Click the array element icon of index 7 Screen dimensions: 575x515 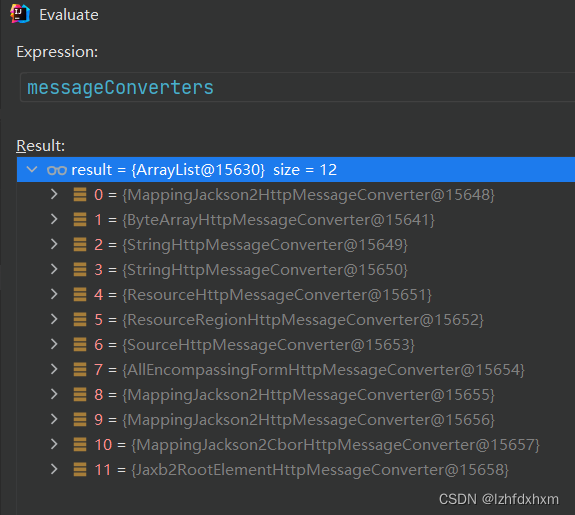[80, 369]
